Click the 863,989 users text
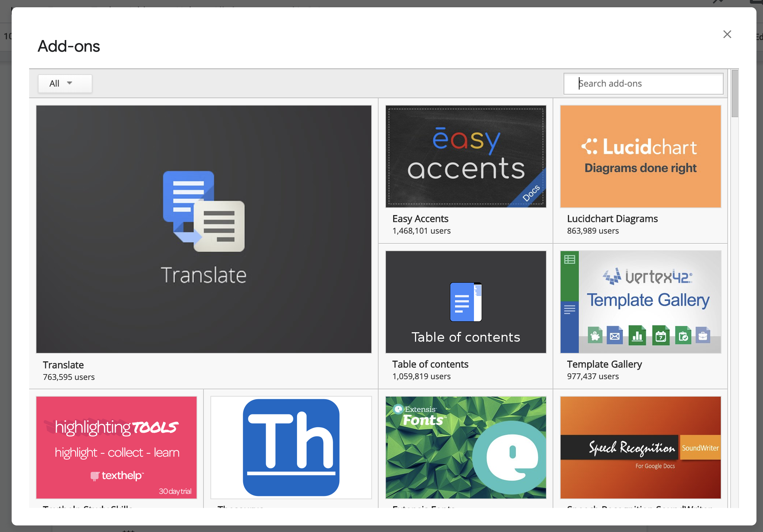The image size is (763, 532). [x=593, y=231]
